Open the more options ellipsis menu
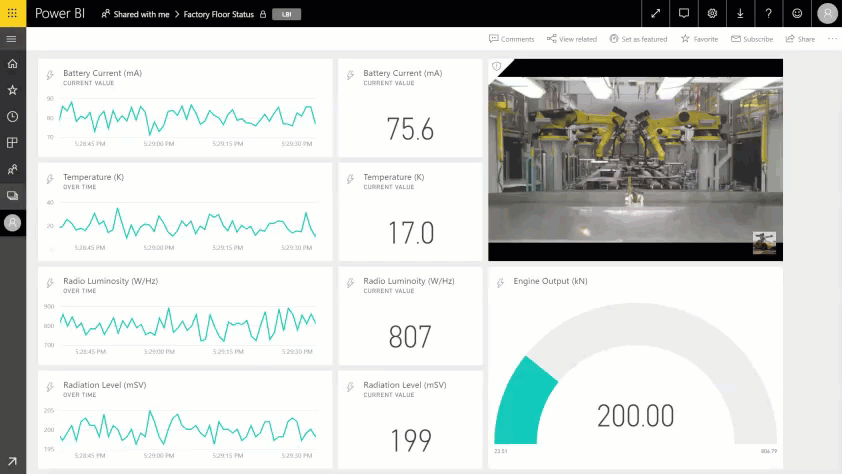Viewport: 842px width, 474px height. [x=832, y=39]
